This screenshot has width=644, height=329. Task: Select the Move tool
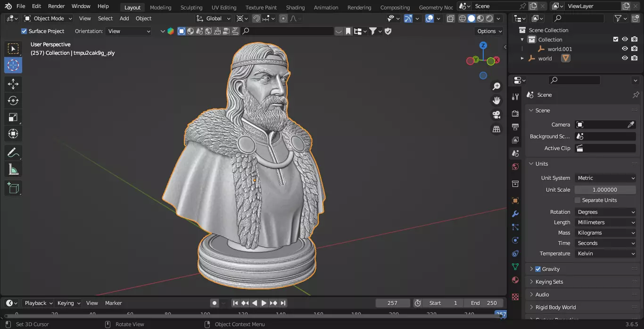coord(13,84)
